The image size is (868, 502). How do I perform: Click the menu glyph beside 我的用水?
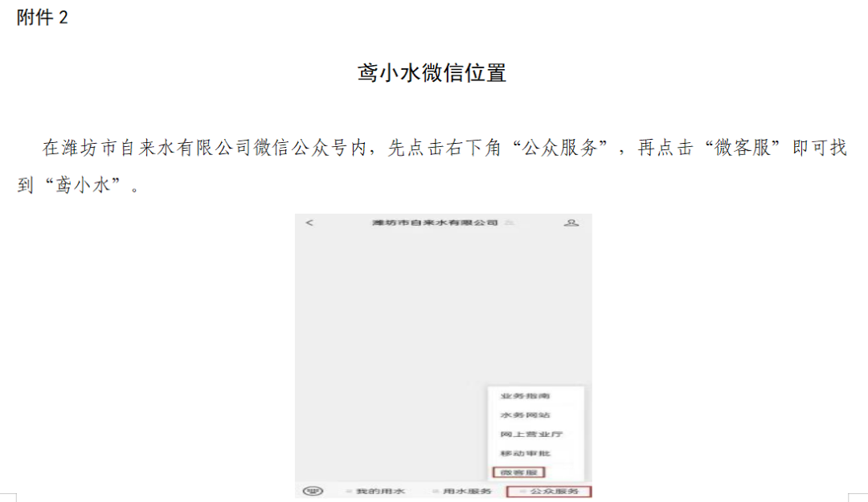click(350, 492)
